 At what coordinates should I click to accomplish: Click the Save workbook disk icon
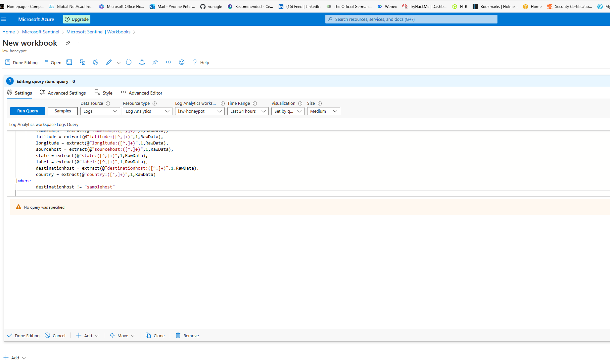69,62
